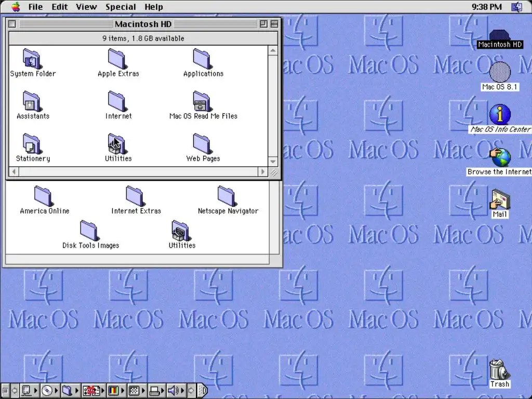Click the Macintosh HD window's down scroll arrow
The image size is (532, 399).
273,162
